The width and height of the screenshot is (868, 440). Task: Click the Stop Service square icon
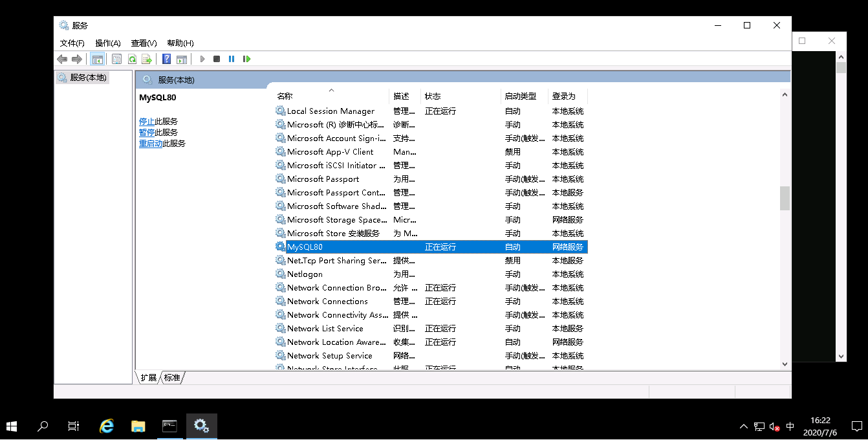click(x=217, y=59)
